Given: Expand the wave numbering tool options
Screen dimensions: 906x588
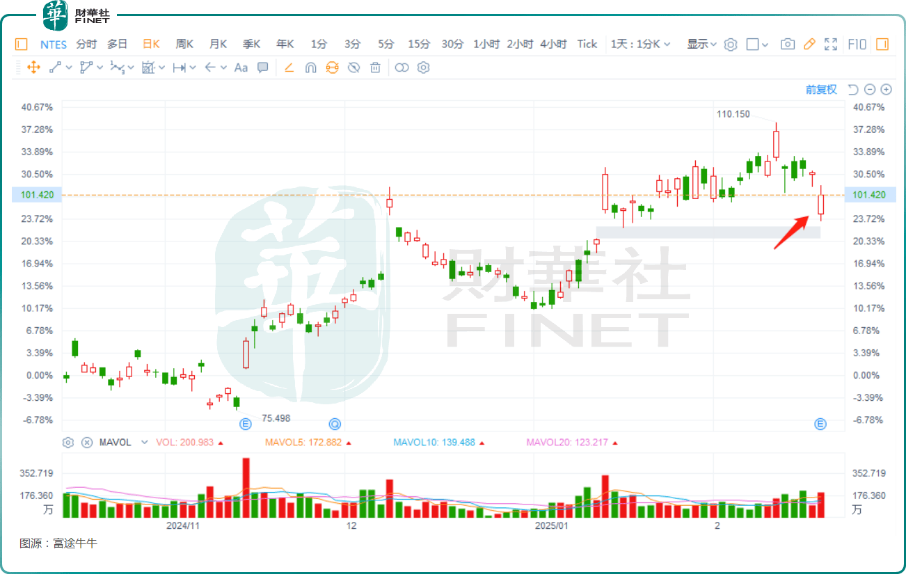Looking at the screenshot, I should [132, 67].
